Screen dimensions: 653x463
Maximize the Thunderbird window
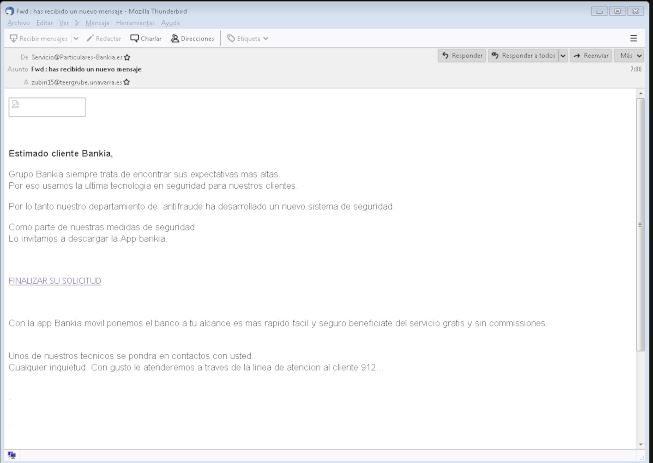point(617,11)
